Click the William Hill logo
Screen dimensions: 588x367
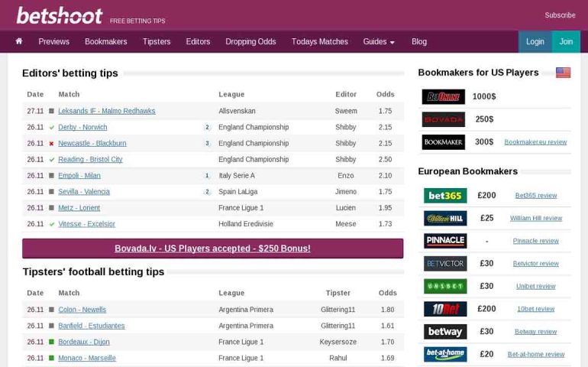[445, 218]
